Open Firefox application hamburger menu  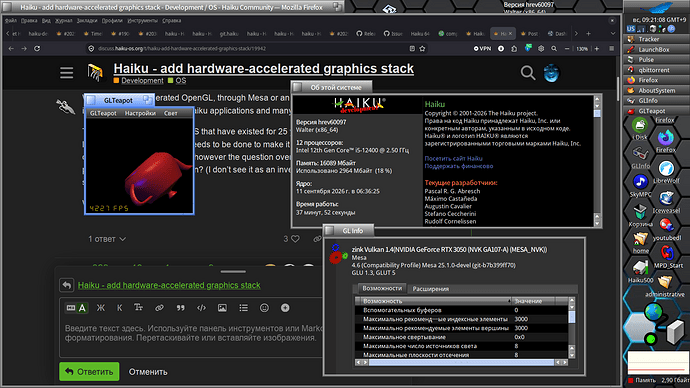click(x=612, y=48)
